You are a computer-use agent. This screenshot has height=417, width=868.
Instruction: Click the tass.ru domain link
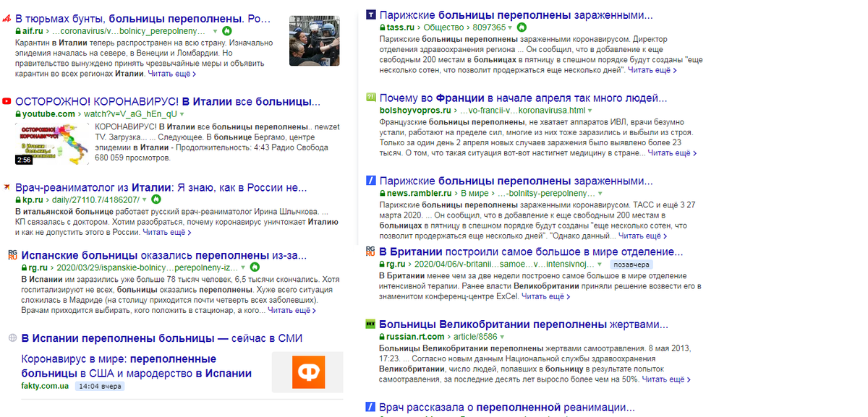(x=400, y=27)
